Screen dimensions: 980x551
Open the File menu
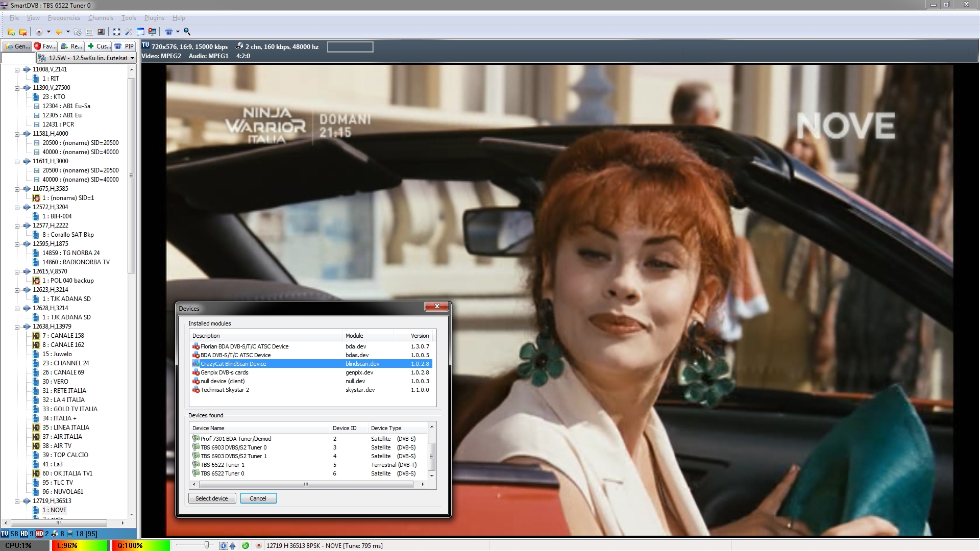pyautogui.click(x=14, y=18)
